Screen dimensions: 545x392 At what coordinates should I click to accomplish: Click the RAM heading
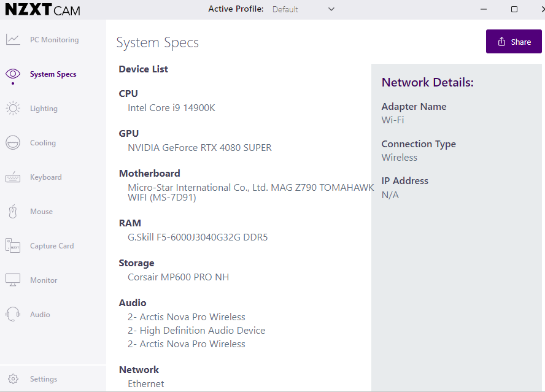point(130,223)
